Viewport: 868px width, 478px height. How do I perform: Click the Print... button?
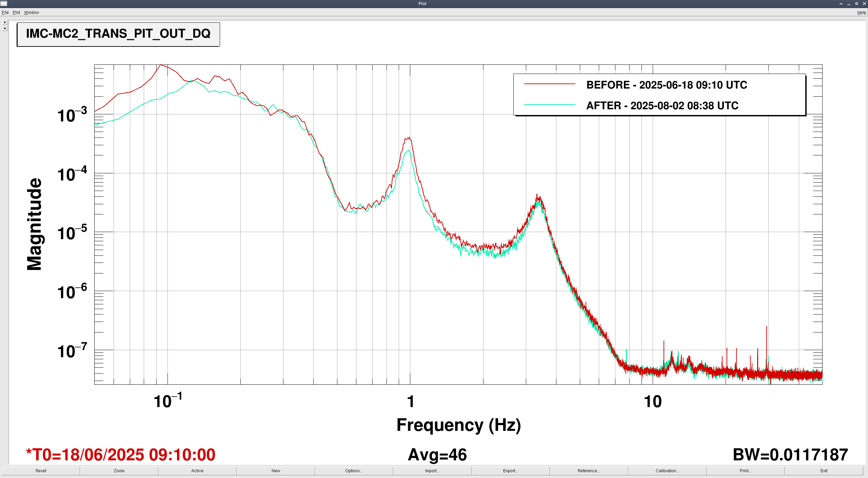click(746, 471)
